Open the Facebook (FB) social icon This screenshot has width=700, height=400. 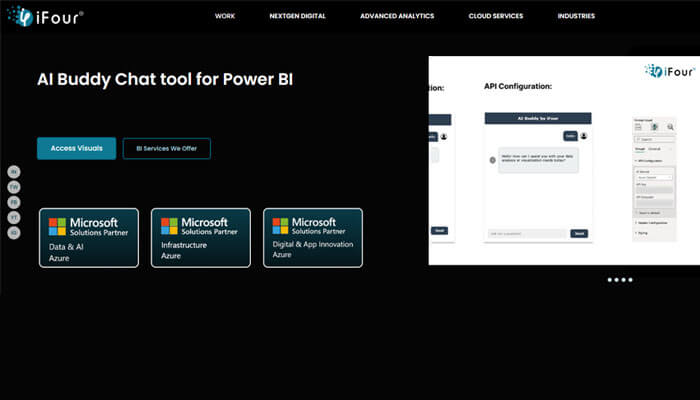pos(14,202)
